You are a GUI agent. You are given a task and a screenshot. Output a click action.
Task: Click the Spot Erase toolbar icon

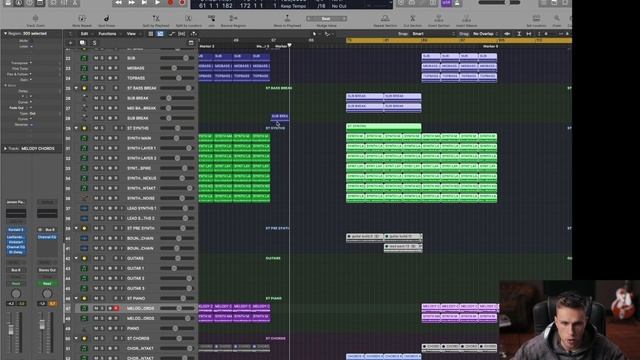click(107, 19)
